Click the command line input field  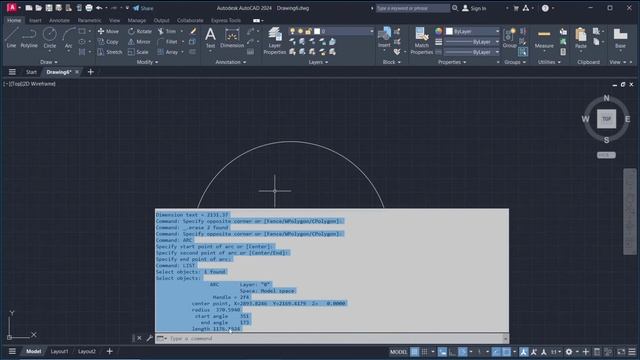click(336, 338)
